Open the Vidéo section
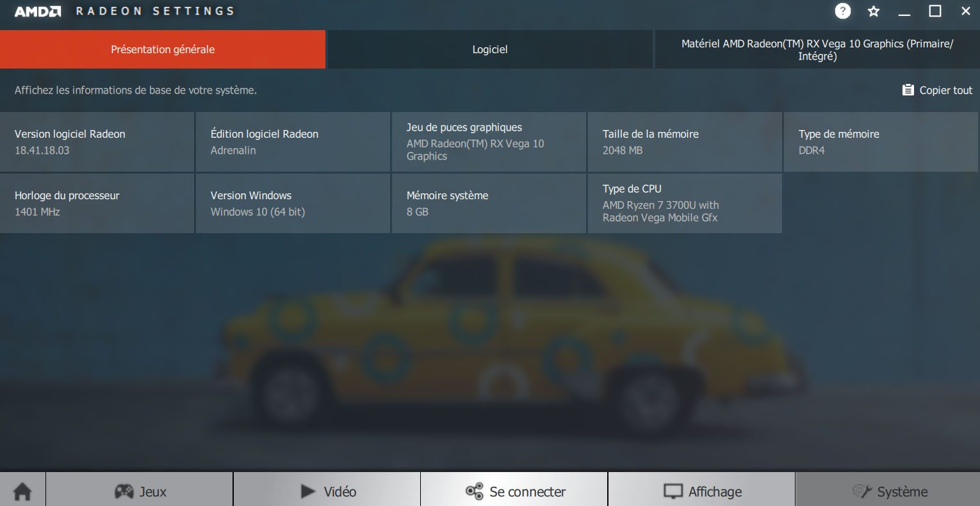This screenshot has width=980, height=506. (327, 491)
